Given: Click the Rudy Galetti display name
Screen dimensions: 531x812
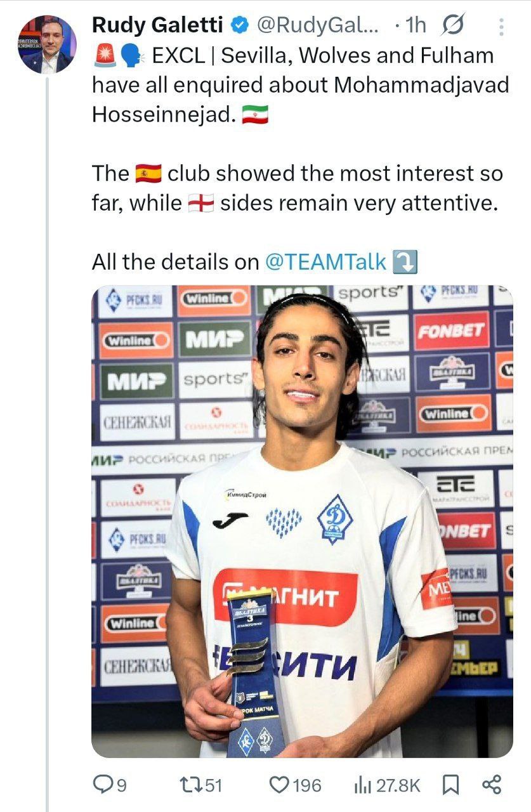Looking at the screenshot, I should coord(157,25).
